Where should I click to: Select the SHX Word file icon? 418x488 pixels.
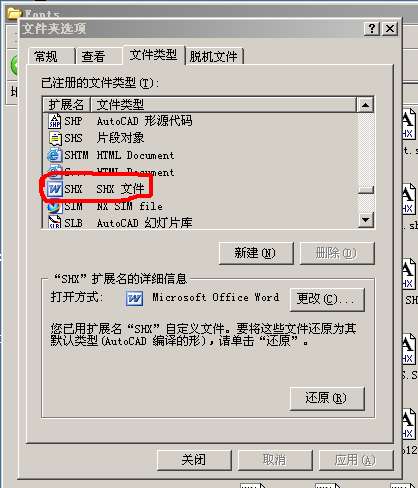coord(54,189)
